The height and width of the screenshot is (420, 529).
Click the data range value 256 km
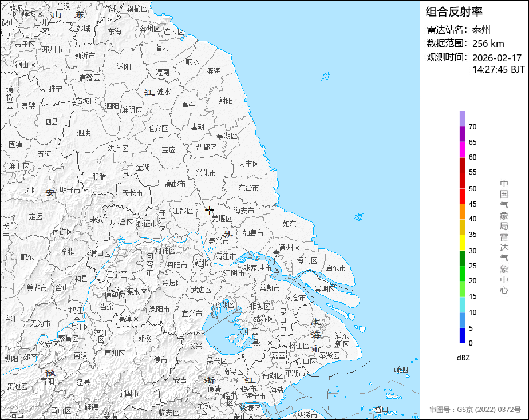[488, 43]
